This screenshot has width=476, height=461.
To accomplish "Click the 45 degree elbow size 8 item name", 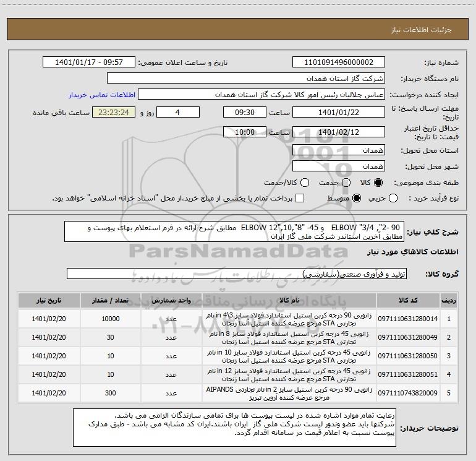I will pyautogui.click(x=289, y=338).
